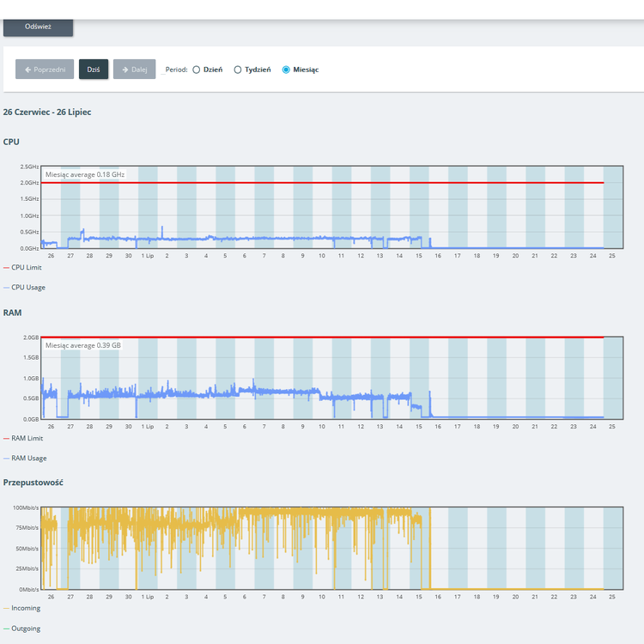Go to previous period with Poprzedni

[45, 70]
